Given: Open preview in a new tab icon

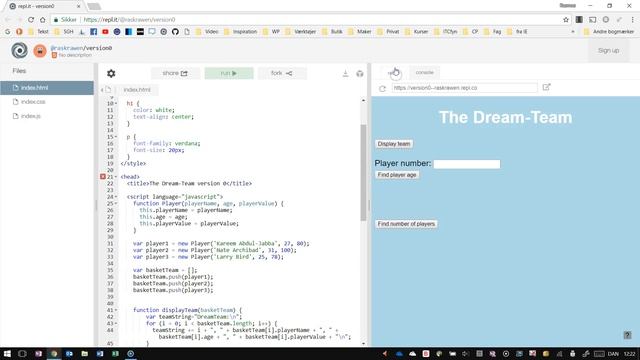Looking at the screenshot, I should pos(546,87).
